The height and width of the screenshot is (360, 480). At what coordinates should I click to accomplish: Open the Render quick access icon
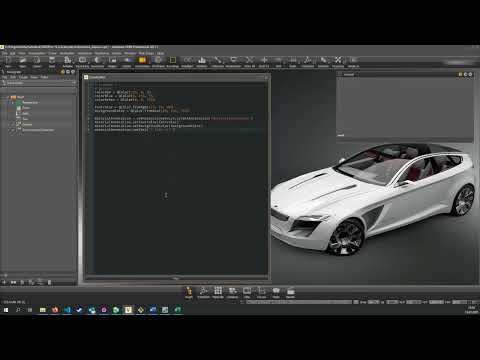point(290,292)
